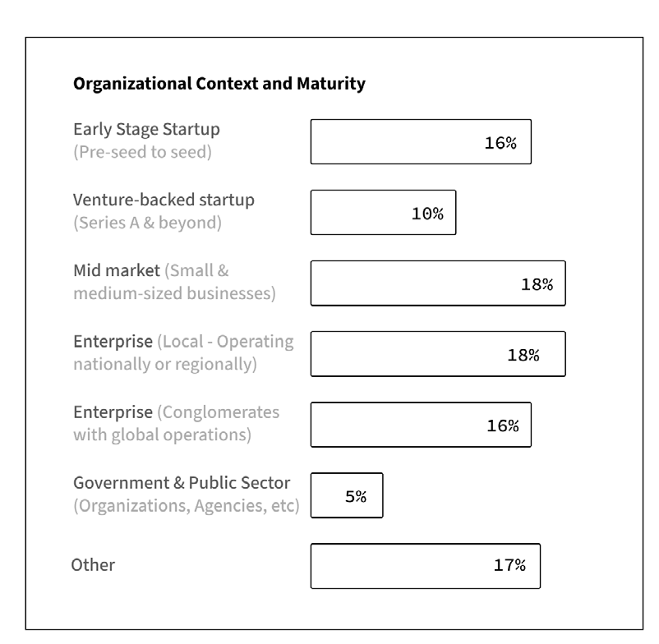
Task: Click the Early Stage Startup 16% bar
Action: coord(421,141)
